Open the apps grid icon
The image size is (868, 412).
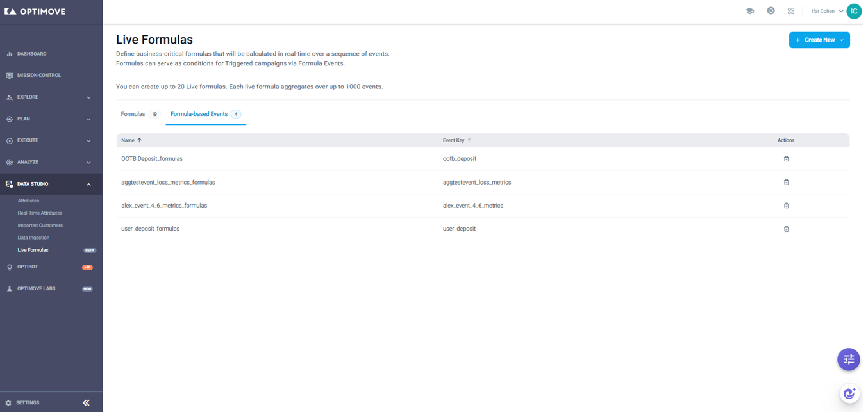tap(791, 11)
